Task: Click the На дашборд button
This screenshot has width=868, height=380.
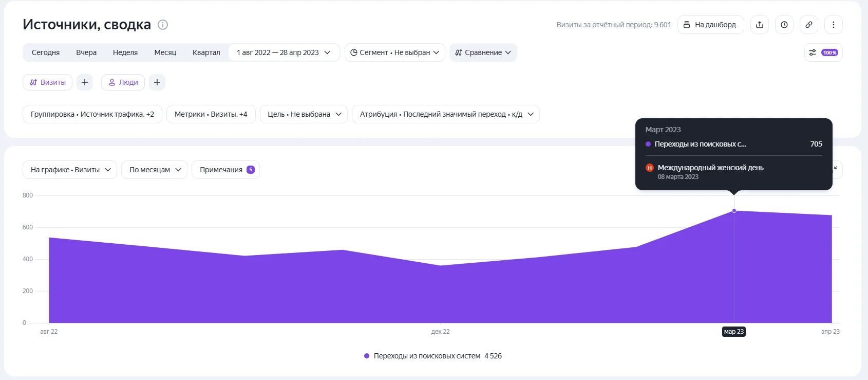Action: [x=711, y=25]
